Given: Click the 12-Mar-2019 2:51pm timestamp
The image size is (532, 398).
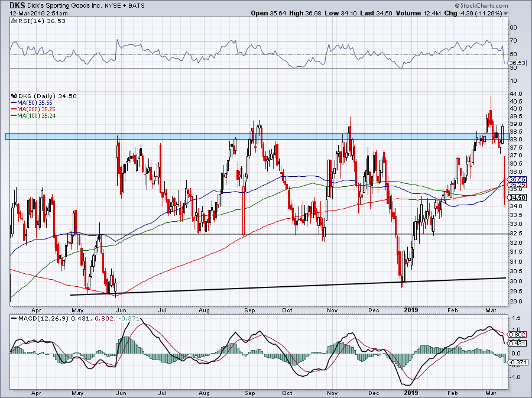Looking at the screenshot, I should 38,14.
